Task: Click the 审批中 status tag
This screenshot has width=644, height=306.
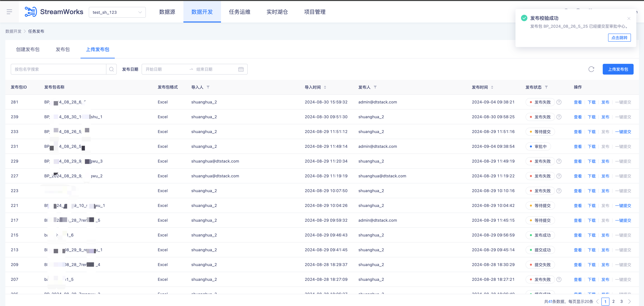Action: 538,146
